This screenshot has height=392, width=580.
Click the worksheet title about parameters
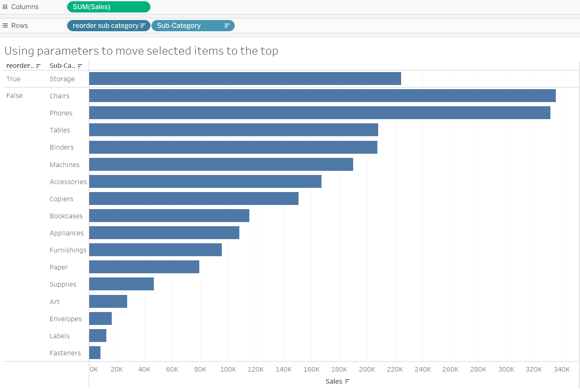(x=141, y=51)
